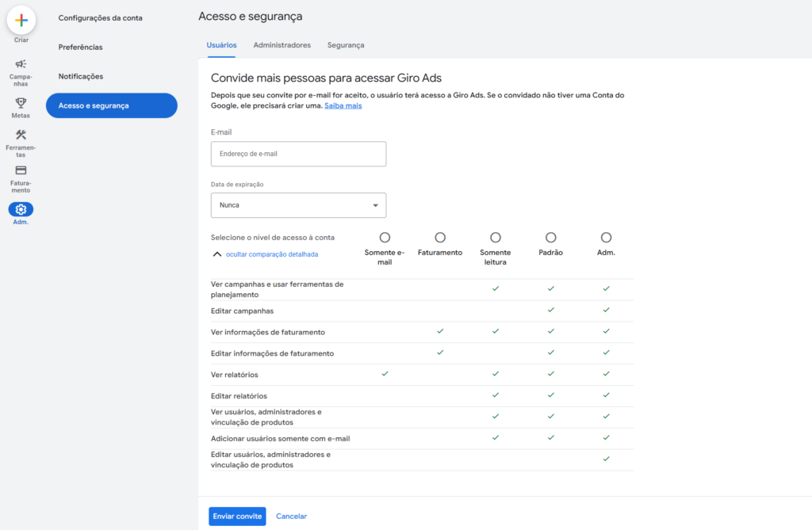Select Adm. access level radio
This screenshot has height=530, width=812.
607,238
